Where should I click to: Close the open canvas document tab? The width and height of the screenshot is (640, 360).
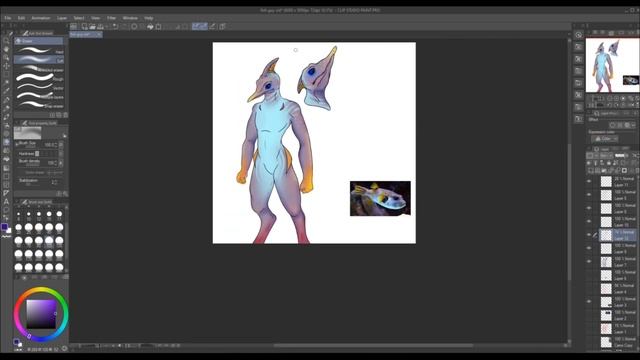99,35
